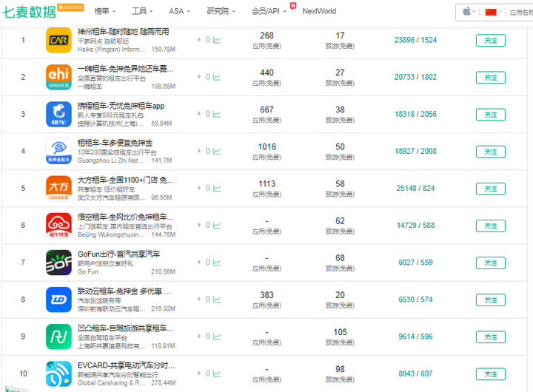Screen dimensions: 533x392
Task: Open keyword coverage 6530 / 574
Action: pos(415,300)
